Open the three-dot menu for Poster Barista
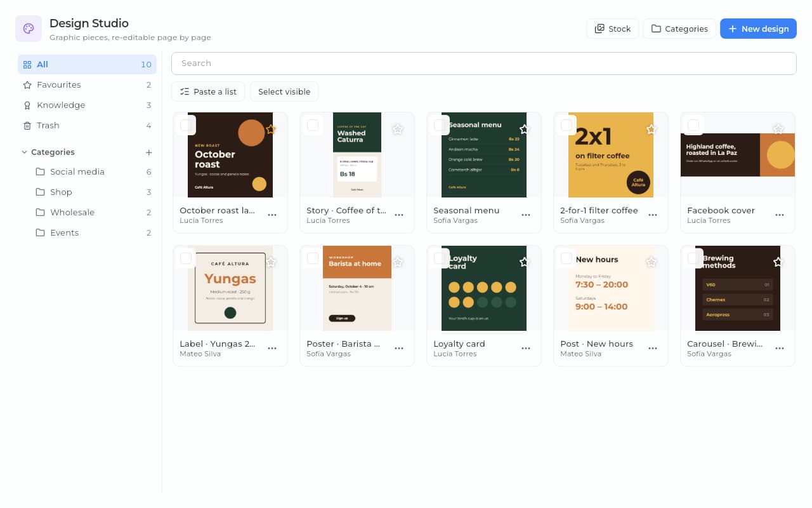 399,349
